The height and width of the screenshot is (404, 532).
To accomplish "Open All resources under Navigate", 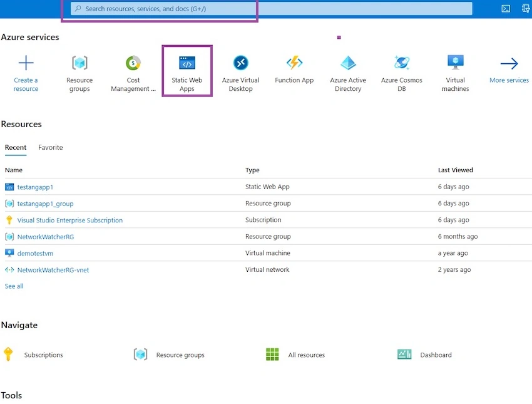I will [307, 355].
